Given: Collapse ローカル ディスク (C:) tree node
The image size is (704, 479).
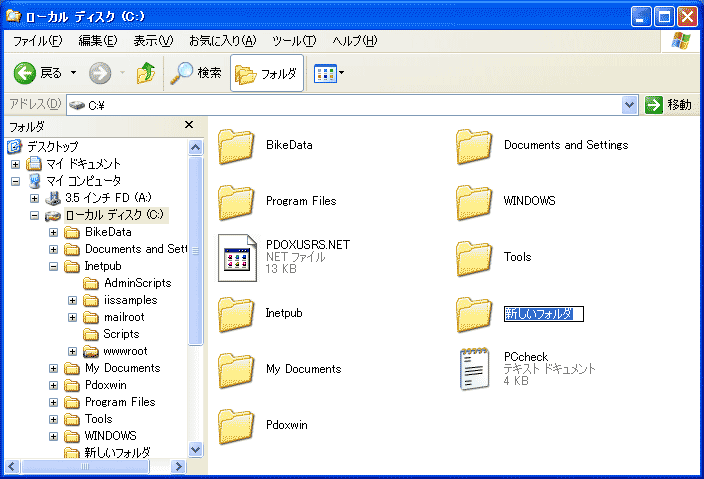Looking at the screenshot, I should (34, 215).
